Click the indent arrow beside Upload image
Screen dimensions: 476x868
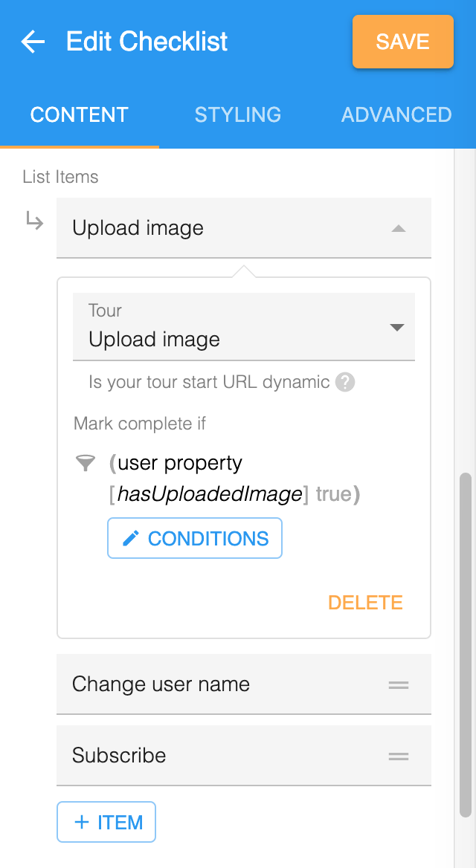pos(35,222)
